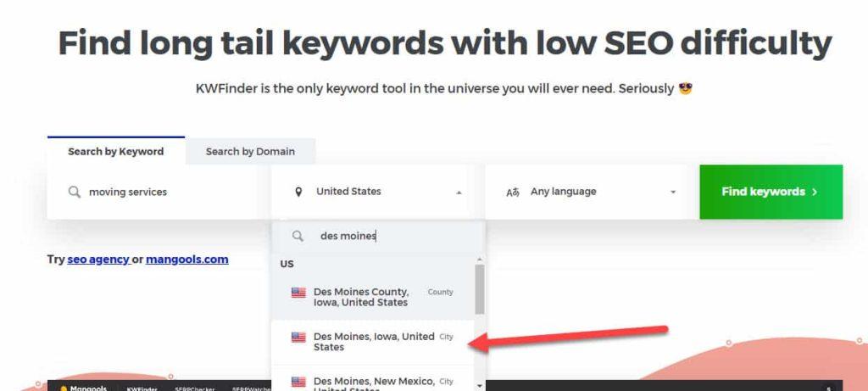Click the US flag beside Des Moines, Iowa
The width and height of the screenshot is (868, 391).
coord(298,338)
